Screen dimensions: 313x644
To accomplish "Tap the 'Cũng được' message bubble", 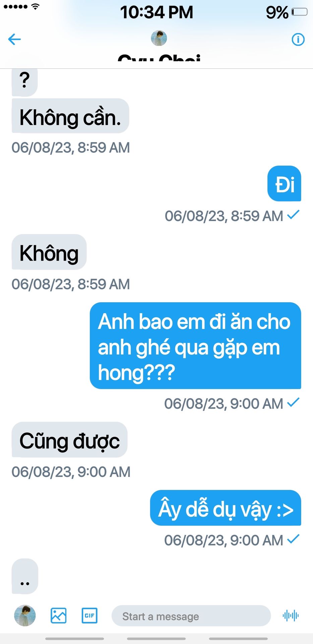I will point(70,440).
